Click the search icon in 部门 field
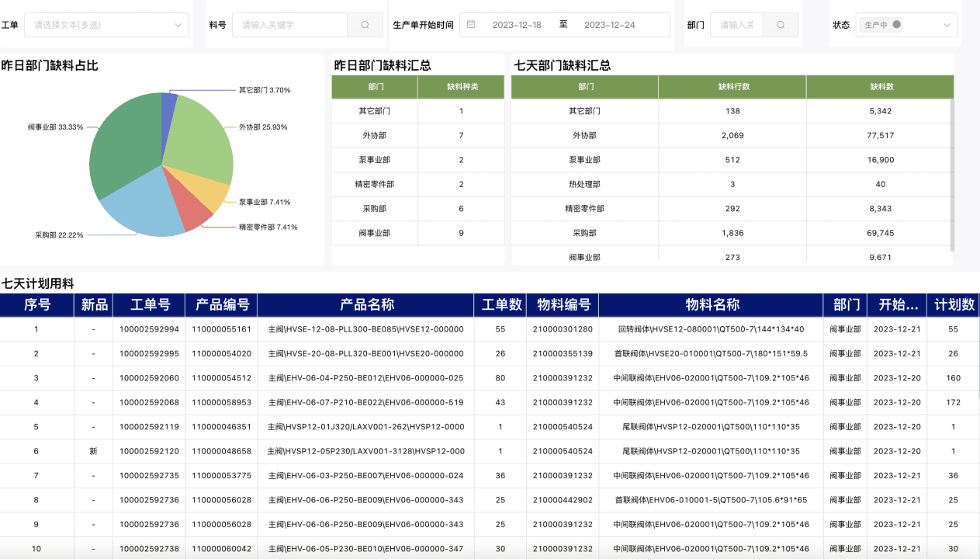The image size is (980, 559). tap(781, 25)
